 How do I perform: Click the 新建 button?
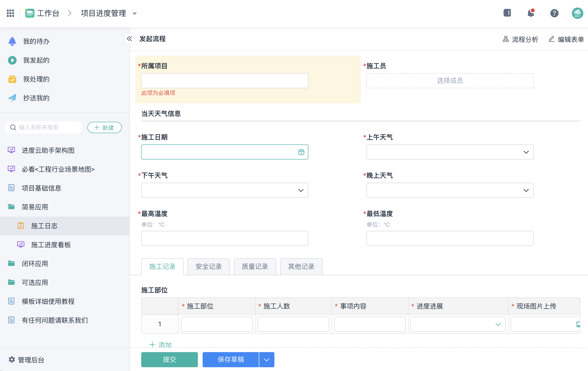click(105, 127)
